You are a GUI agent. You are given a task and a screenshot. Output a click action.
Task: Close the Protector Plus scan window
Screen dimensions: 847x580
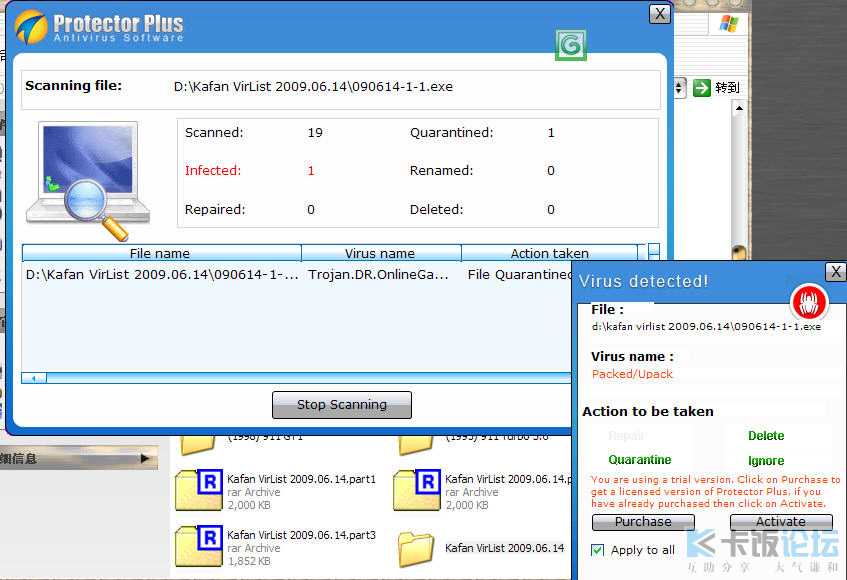[x=660, y=14]
